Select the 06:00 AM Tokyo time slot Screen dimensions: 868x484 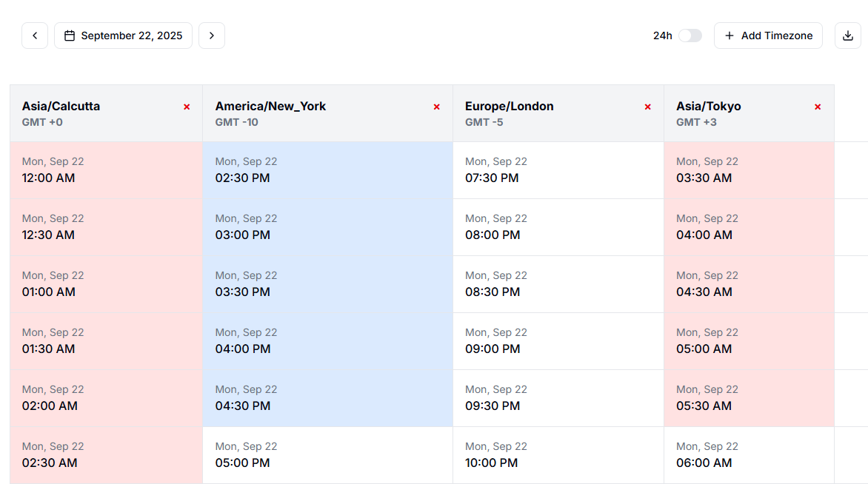pos(749,455)
